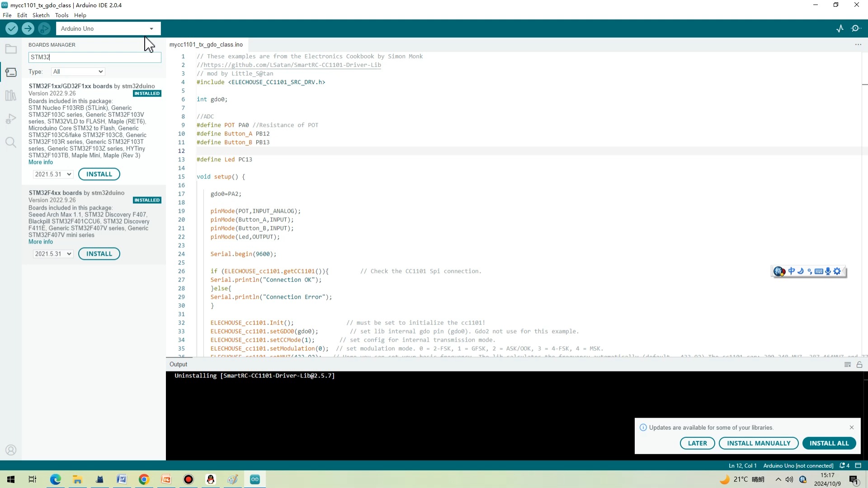Open the Type filter dropdown showing All
This screenshot has width=868, height=488.
tap(77, 71)
